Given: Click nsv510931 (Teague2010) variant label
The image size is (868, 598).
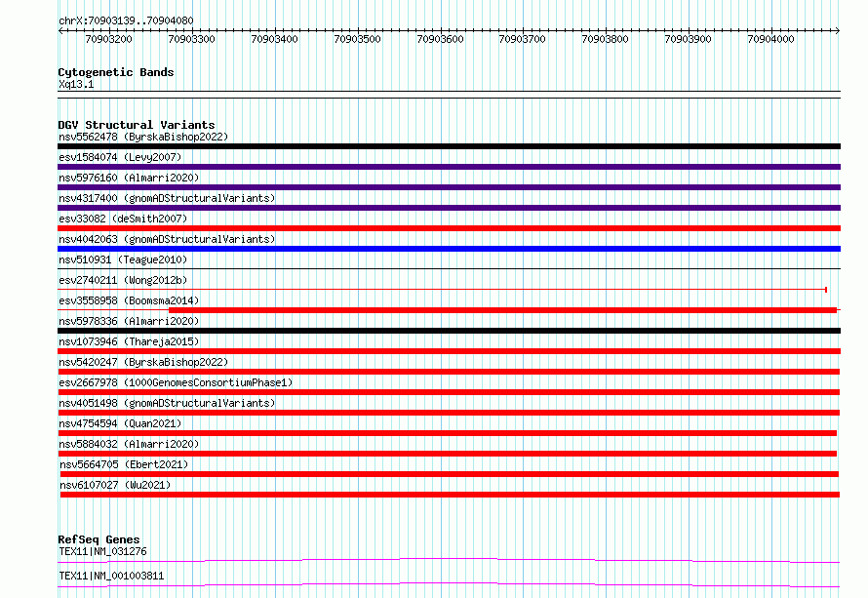Looking at the screenshot, I should (123, 259).
